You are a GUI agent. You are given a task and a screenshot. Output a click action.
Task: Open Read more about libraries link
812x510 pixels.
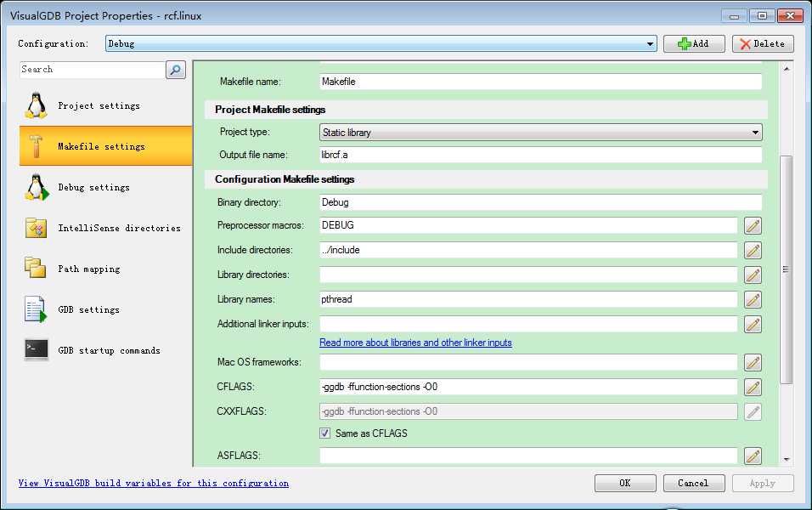[415, 343]
